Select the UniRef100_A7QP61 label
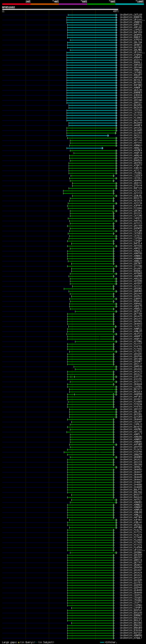This screenshot has height=644, width=146. tap(131, 55)
